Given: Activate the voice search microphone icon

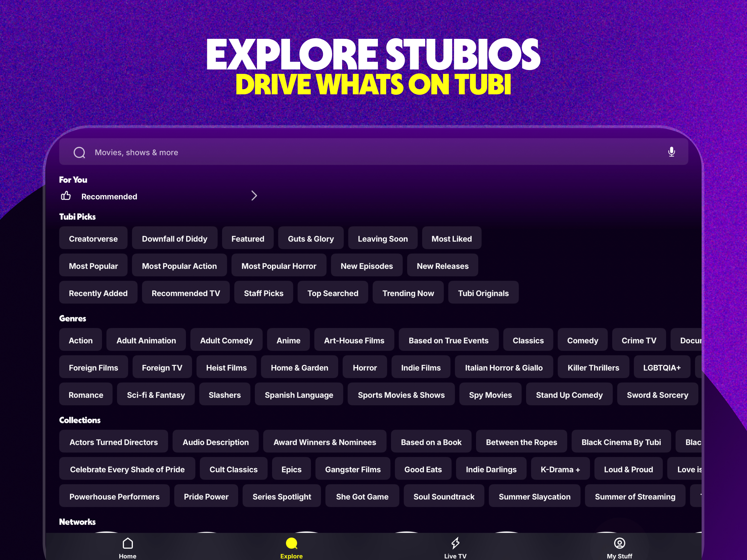Looking at the screenshot, I should coord(671,152).
